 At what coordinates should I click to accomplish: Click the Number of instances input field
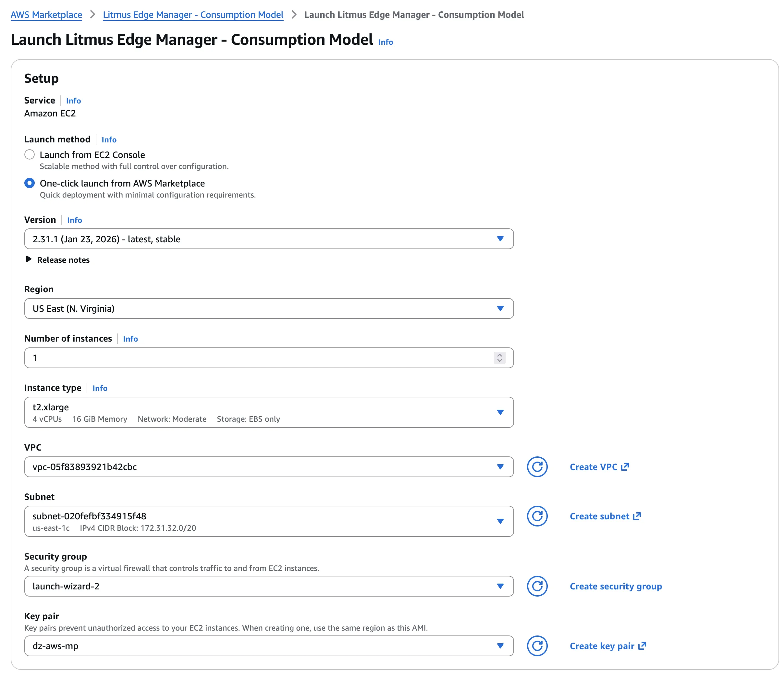(x=269, y=358)
